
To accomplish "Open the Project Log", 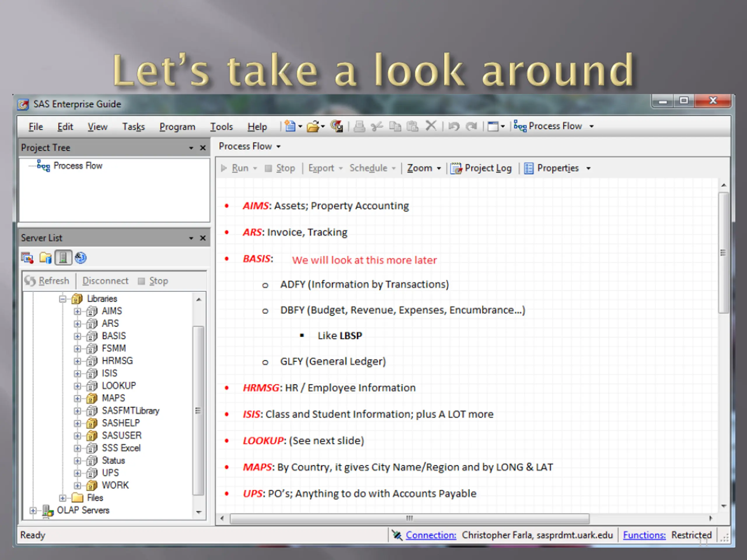I will (x=481, y=168).
